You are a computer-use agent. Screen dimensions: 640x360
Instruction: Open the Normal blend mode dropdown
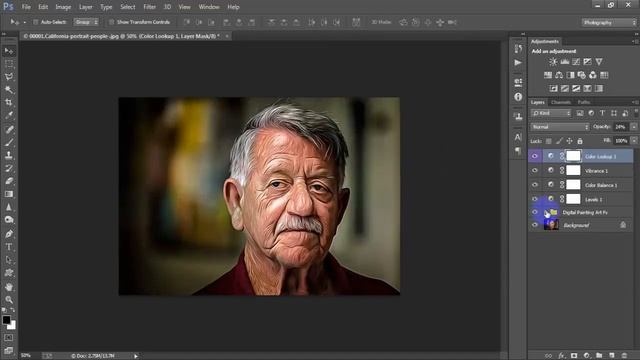pyautogui.click(x=560, y=127)
